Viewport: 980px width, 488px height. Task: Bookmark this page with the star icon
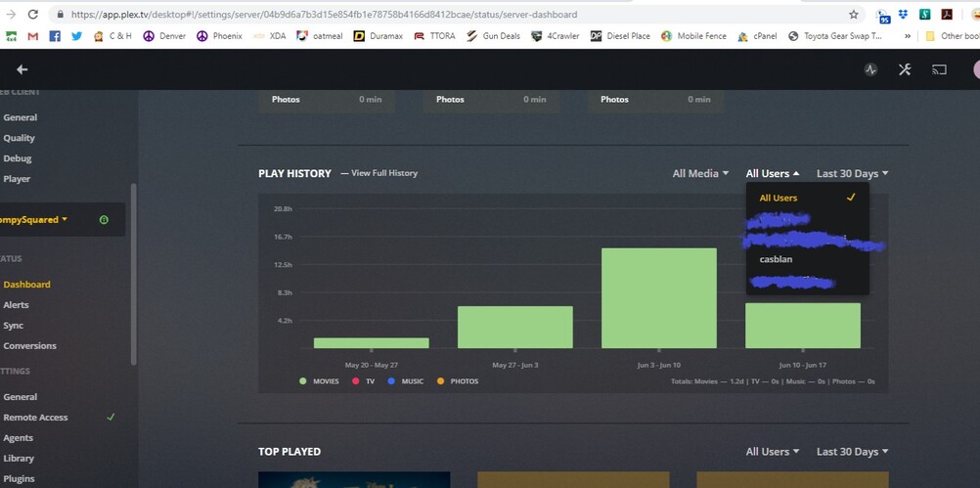(x=853, y=14)
